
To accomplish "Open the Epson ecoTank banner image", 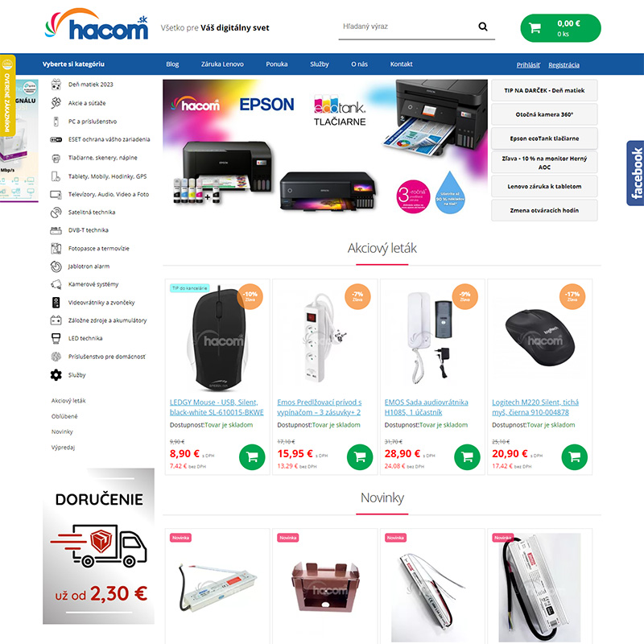I will click(x=325, y=147).
